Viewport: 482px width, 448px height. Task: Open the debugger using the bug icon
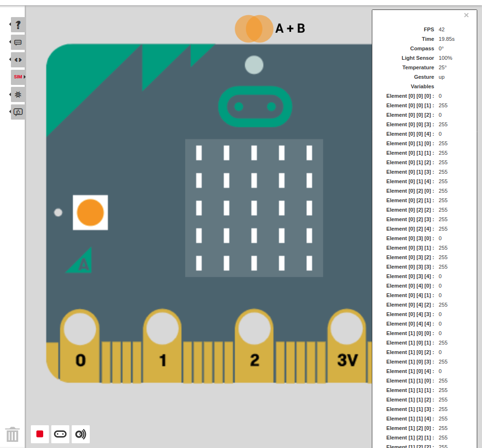pos(18,94)
